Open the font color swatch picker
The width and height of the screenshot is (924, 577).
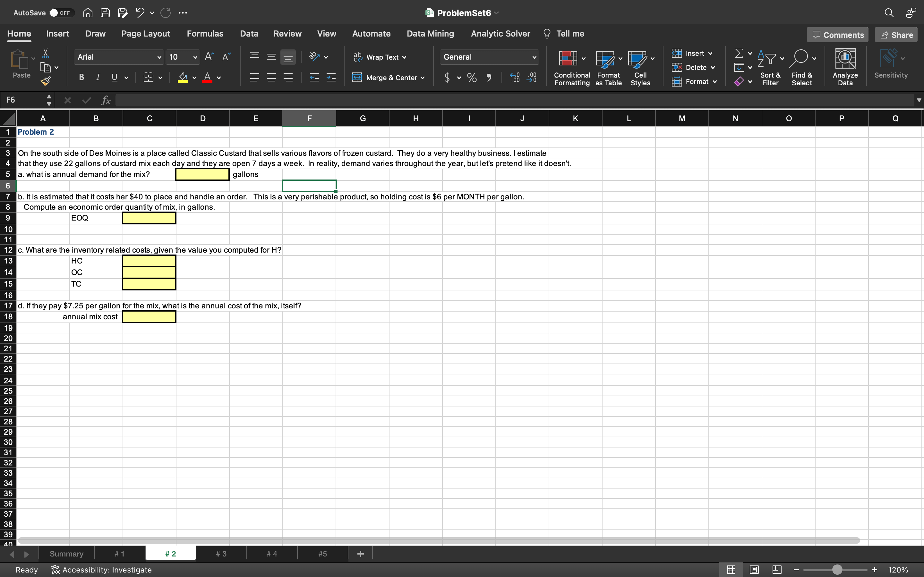[x=218, y=78]
